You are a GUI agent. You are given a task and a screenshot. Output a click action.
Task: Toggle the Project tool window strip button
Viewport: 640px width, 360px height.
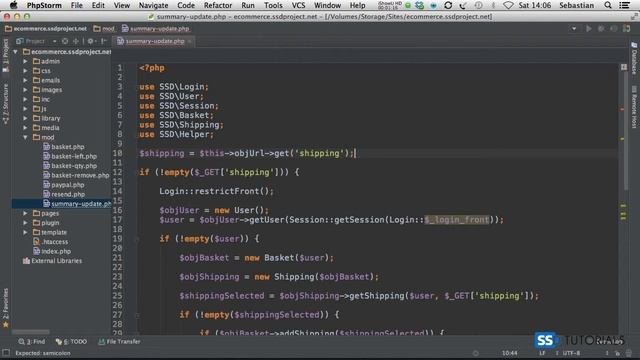point(5,56)
